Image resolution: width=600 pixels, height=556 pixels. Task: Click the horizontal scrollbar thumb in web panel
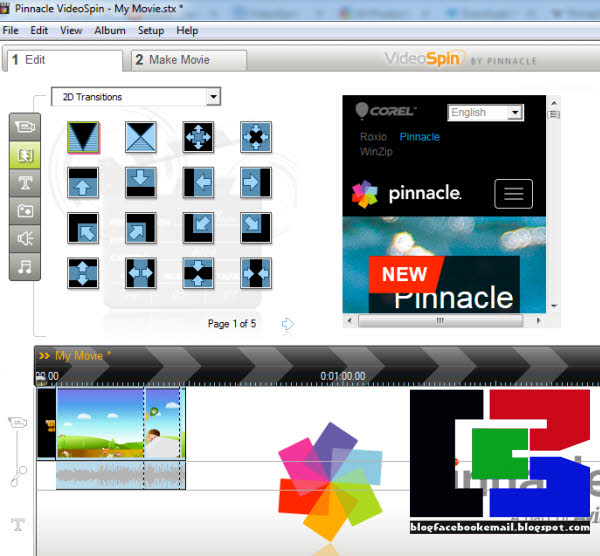tap(440, 321)
